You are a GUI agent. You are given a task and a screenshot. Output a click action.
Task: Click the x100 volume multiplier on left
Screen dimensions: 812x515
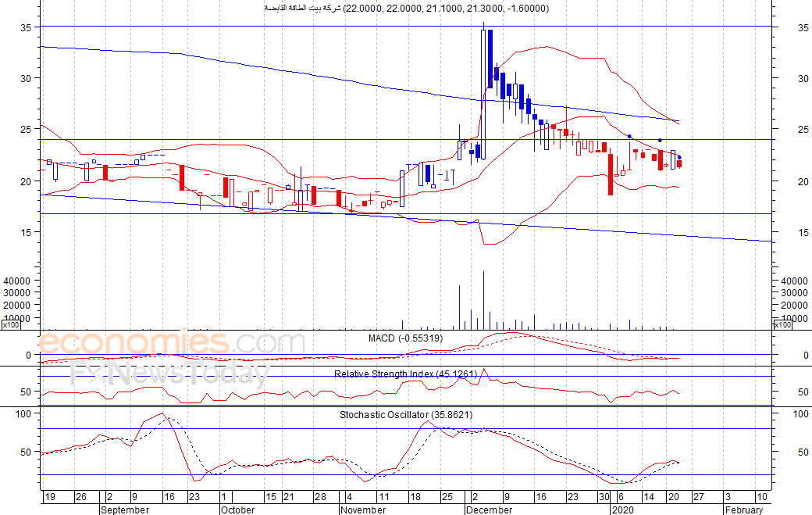(11, 324)
